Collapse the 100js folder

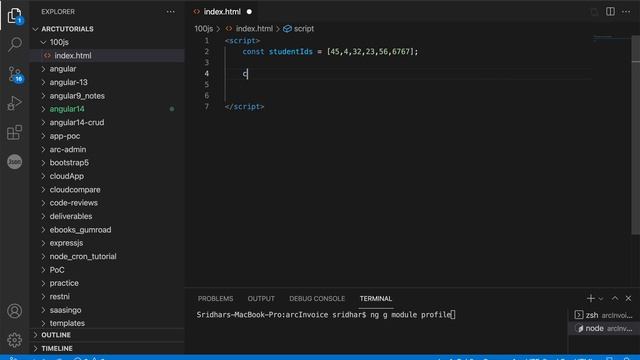59,42
